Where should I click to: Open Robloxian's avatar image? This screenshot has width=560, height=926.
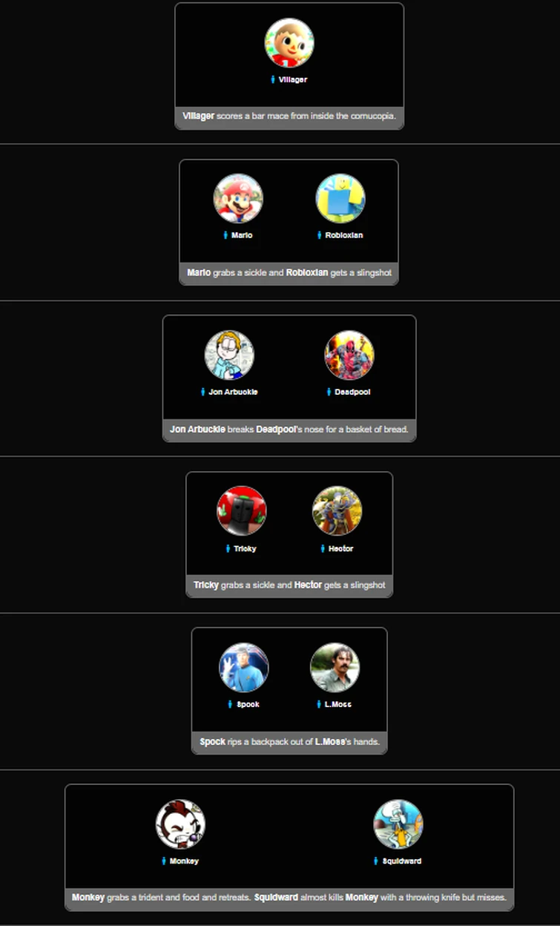(x=340, y=199)
